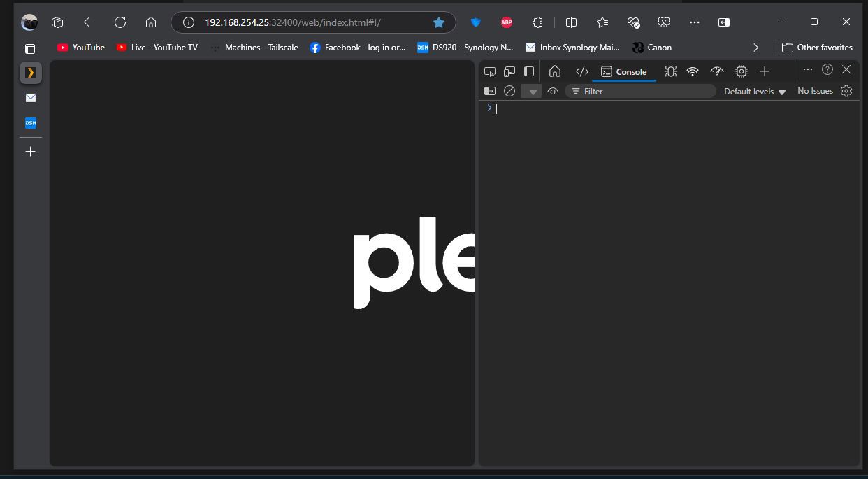868x479 pixels.
Task: Go to browser home page
Action: point(151,22)
